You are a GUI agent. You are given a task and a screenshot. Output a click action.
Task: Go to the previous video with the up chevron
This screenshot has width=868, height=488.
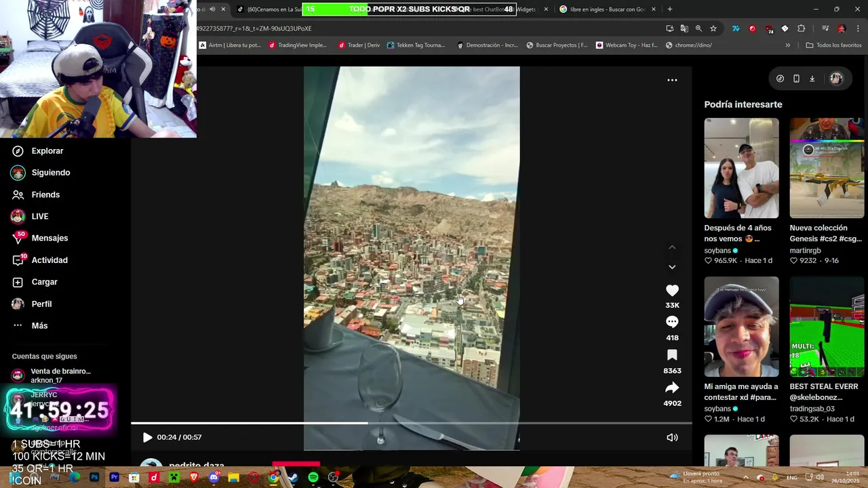coord(672,247)
